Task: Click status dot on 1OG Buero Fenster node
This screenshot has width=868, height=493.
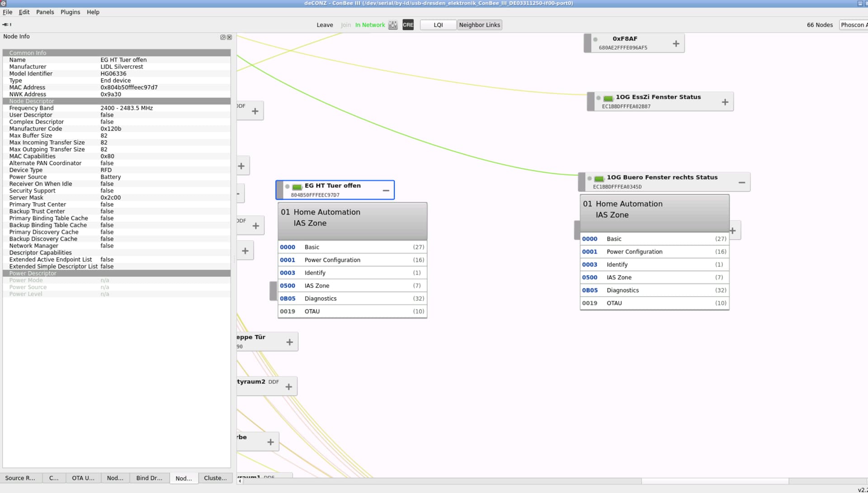Action: click(590, 178)
